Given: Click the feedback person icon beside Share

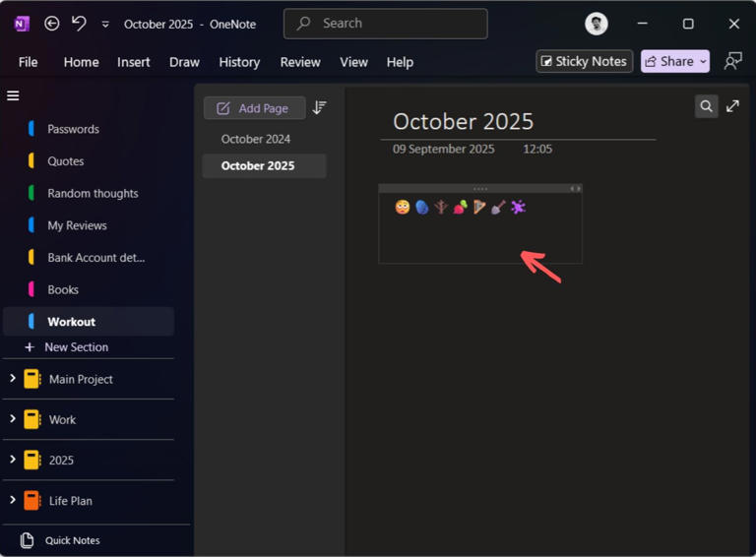Looking at the screenshot, I should (x=732, y=61).
